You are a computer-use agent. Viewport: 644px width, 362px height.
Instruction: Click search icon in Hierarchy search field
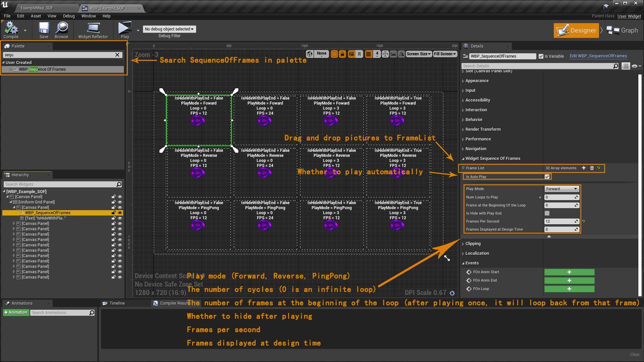coord(119,185)
